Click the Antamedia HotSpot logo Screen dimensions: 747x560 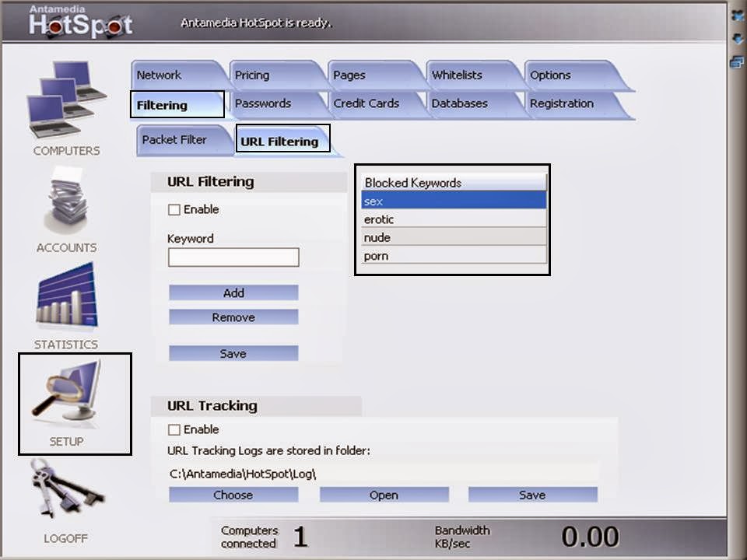(x=81, y=22)
